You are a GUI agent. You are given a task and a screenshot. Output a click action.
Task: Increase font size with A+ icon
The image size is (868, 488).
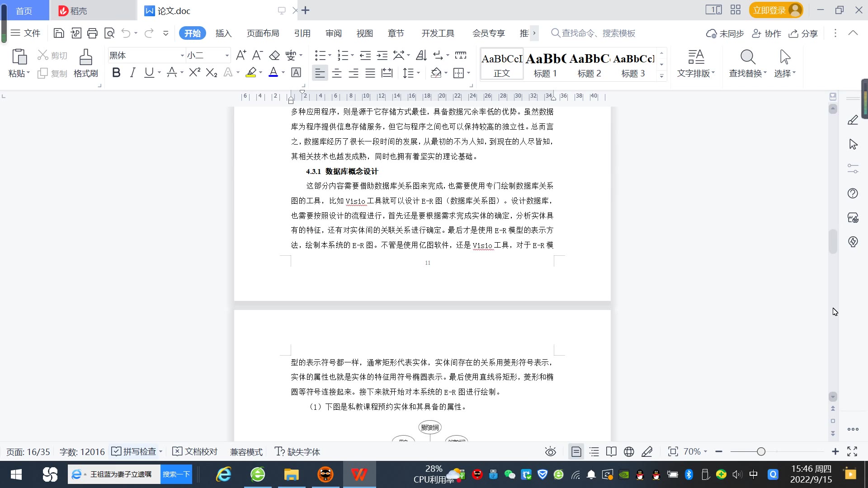[x=241, y=56]
